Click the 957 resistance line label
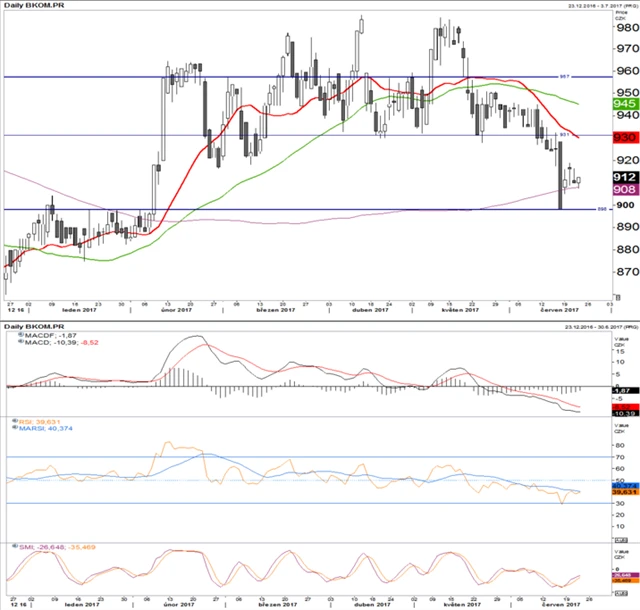The image size is (640, 610). tap(592, 75)
